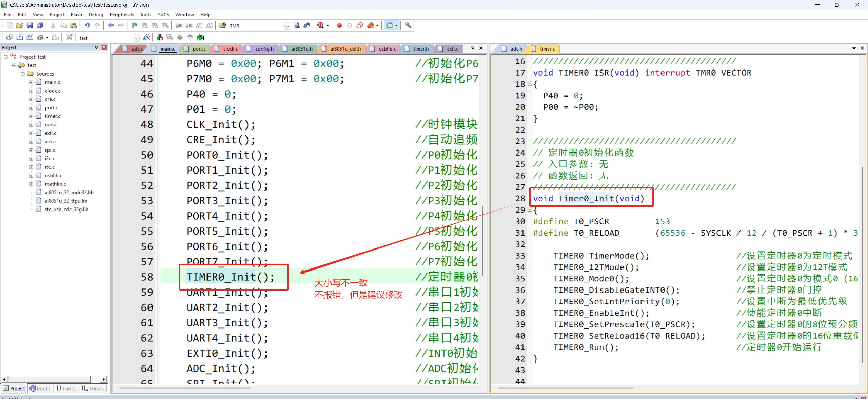Image resolution: width=868 pixels, height=399 pixels.
Task: Indent selected lines icon
Action: click(x=179, y=25)
